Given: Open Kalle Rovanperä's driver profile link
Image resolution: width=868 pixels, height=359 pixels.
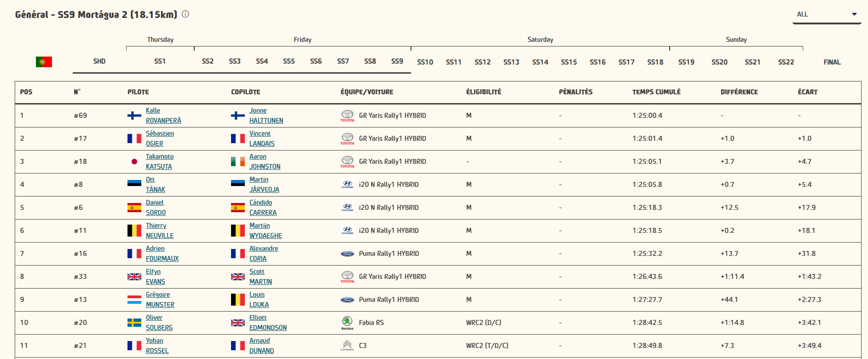Looking at the screenshot, I should (163, 116).
